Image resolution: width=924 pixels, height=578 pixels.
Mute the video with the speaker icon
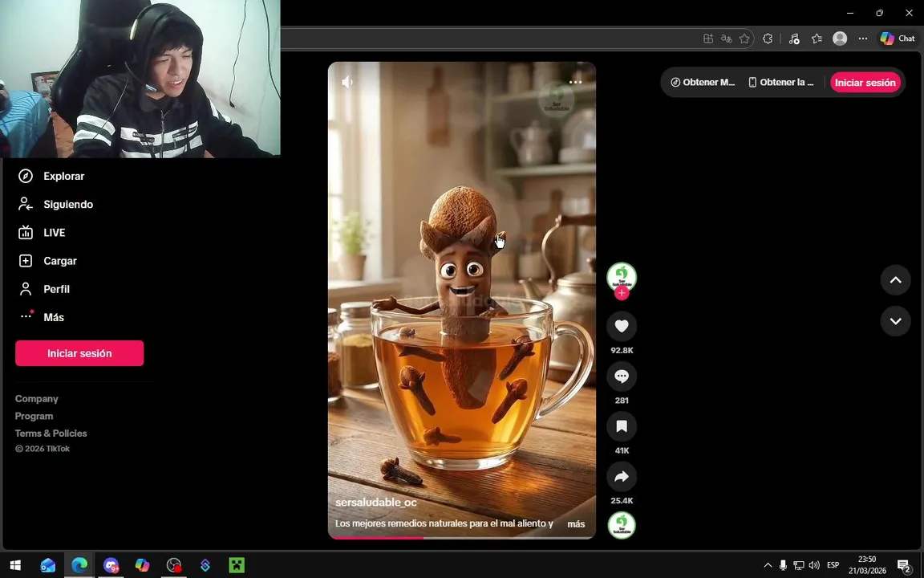tap(347, 82)
